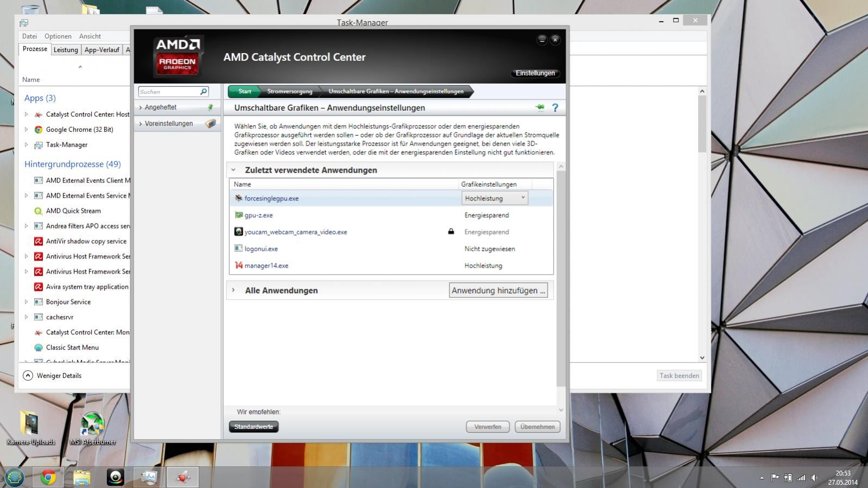Click taskbar clock showing 20:53
The image size is (868, 488).
click(x=842, y=478)
